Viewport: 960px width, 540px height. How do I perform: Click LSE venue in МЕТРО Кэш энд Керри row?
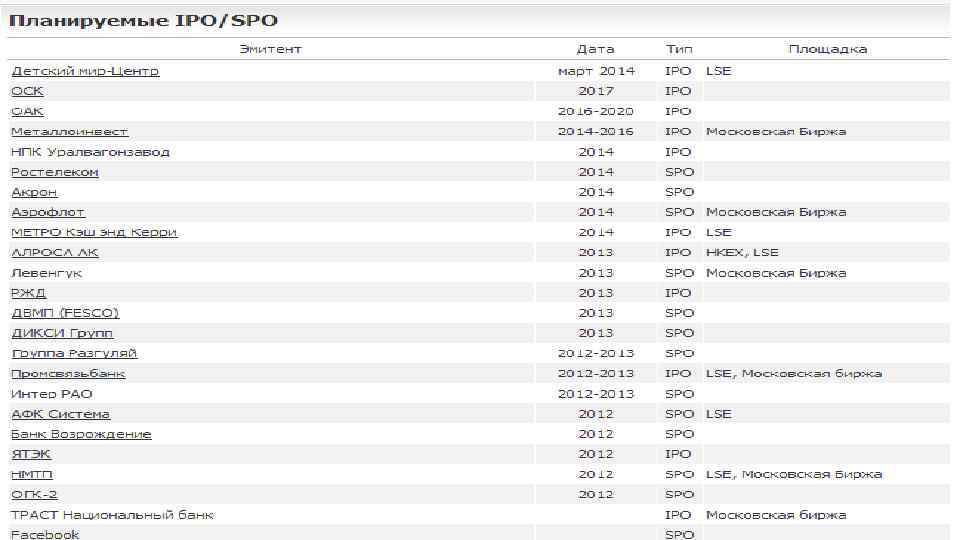[719, 233]
